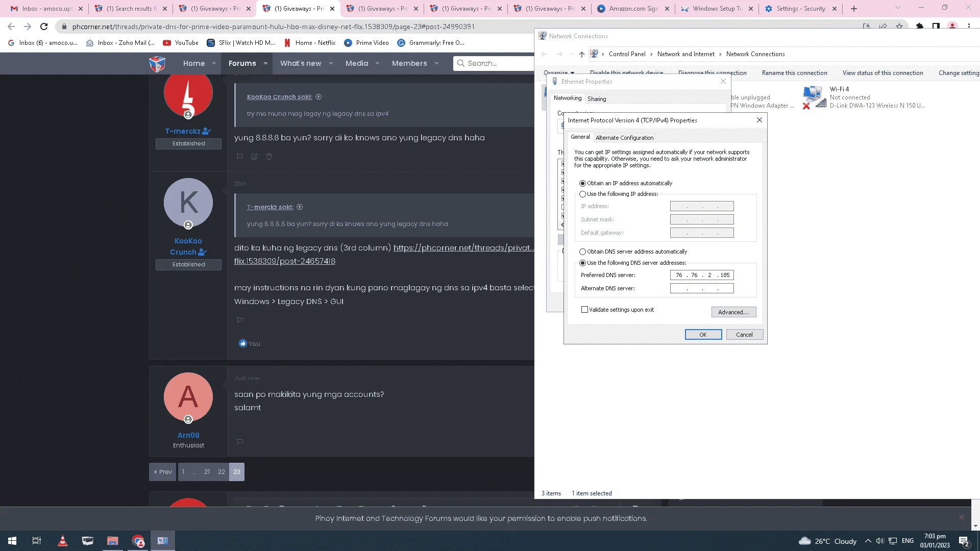
Task: Open VLC media player from taskbar
Action: tap(62, 541)
